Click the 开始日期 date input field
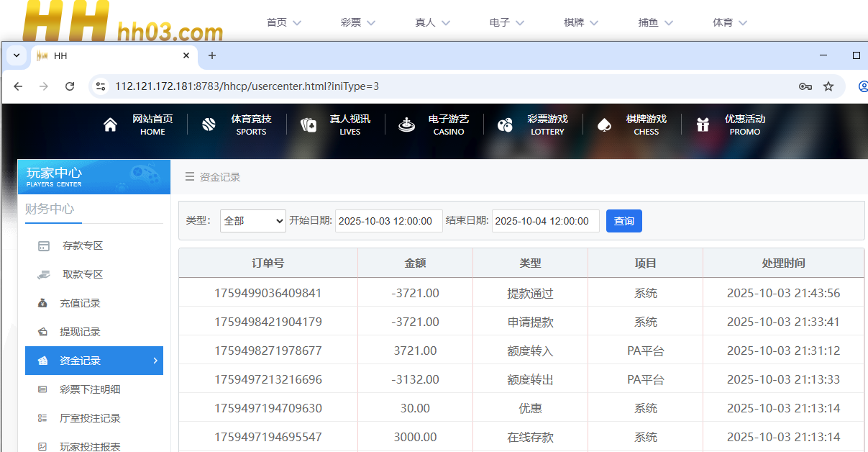 tap(388, 221)
